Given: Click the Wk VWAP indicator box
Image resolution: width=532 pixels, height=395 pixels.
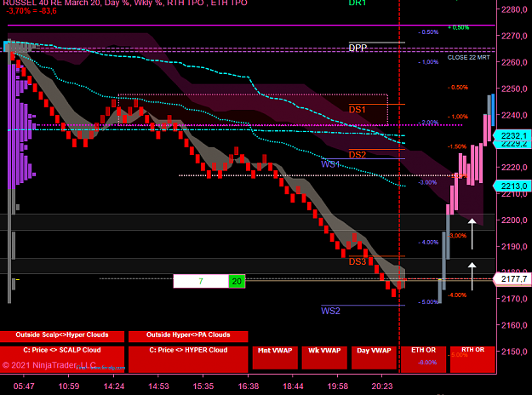Looking at the screenshot, I should point(324,358).
